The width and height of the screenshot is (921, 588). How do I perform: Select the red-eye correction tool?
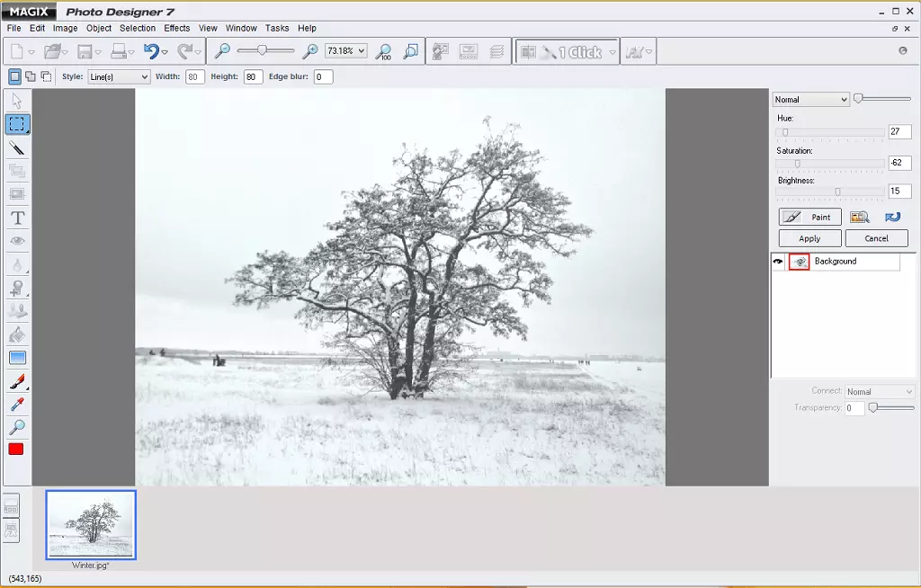pyautogui.click(x=17, y=241)
